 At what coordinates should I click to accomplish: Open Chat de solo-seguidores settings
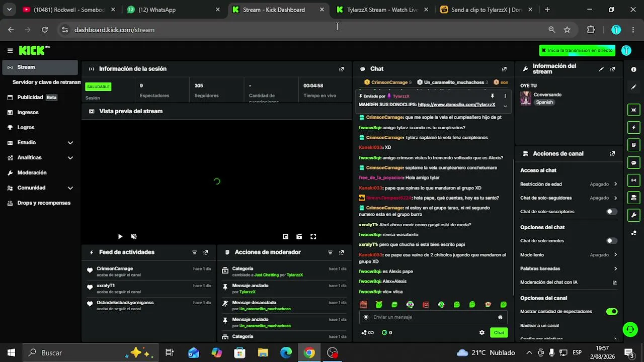569,198
